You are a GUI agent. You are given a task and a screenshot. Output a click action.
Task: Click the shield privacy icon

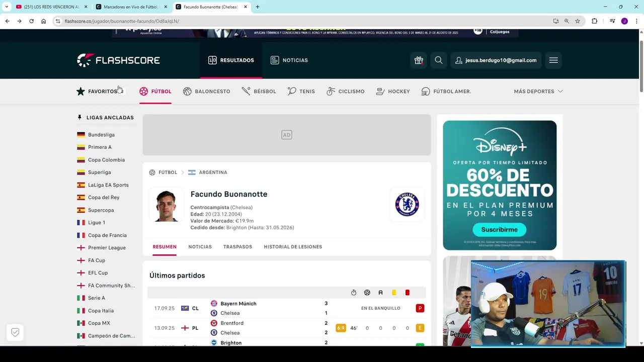pyautogui.click(x=15, y=332)
